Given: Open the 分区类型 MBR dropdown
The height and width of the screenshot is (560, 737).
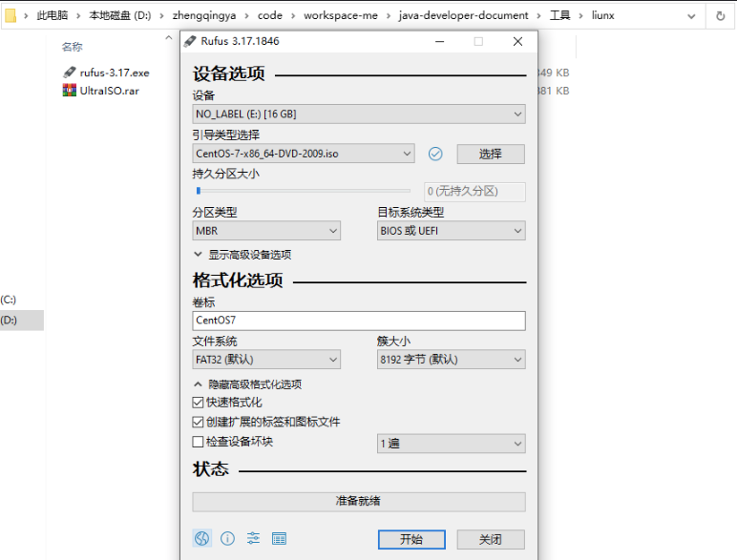Looking at the screenshot, I should 266,231.
